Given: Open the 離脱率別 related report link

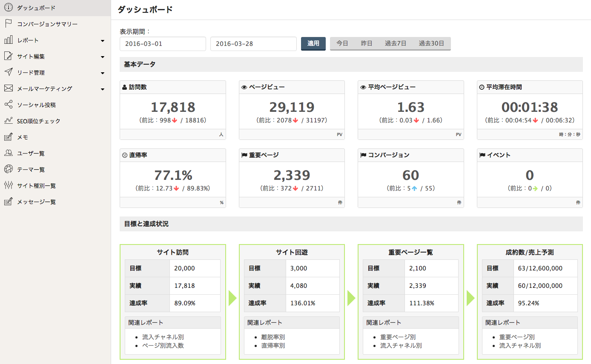Looking at the screenshot, I should tap(273, 337).
